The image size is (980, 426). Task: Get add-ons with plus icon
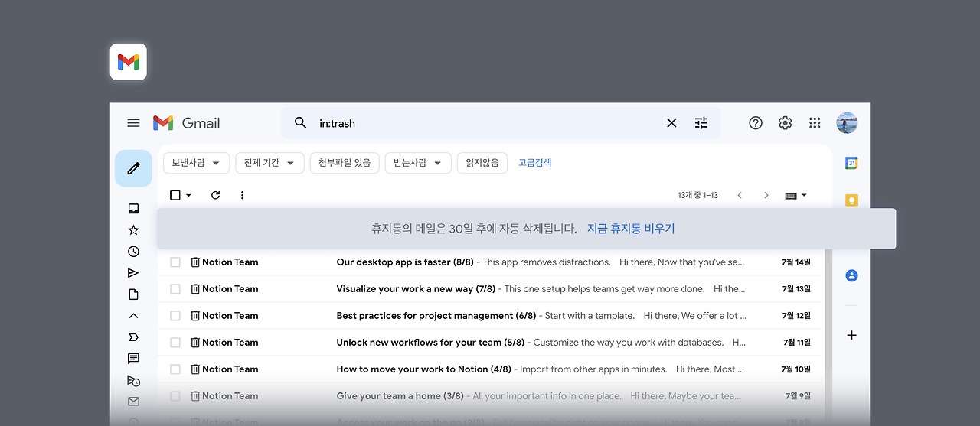851,335
